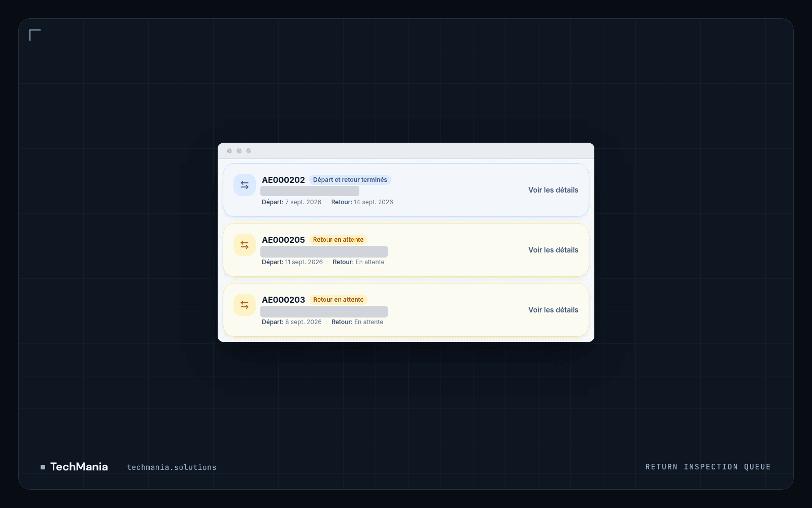The height and width of the screenshot is (508, 812).
Task: Click the third dot in the window title bar
Action: tap(249, 151)
